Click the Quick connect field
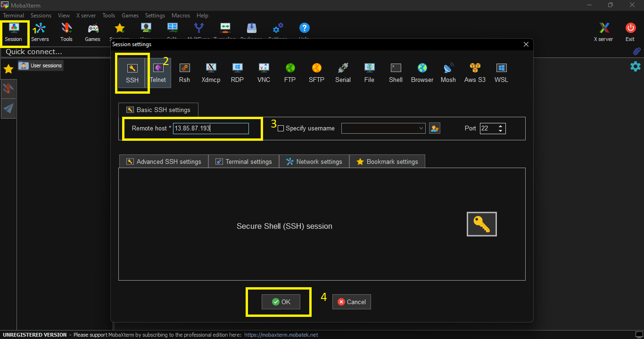The width and height of the screenshot is (644, 339). 56,52
